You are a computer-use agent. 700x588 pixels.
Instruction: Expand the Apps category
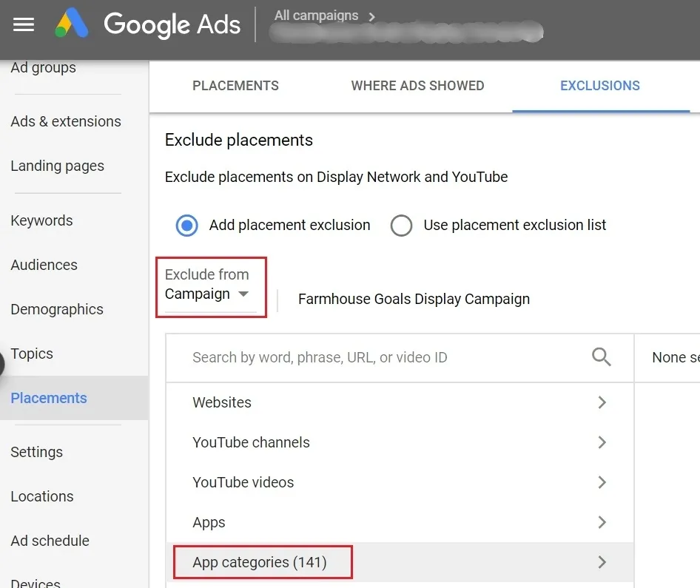point(400,522)
